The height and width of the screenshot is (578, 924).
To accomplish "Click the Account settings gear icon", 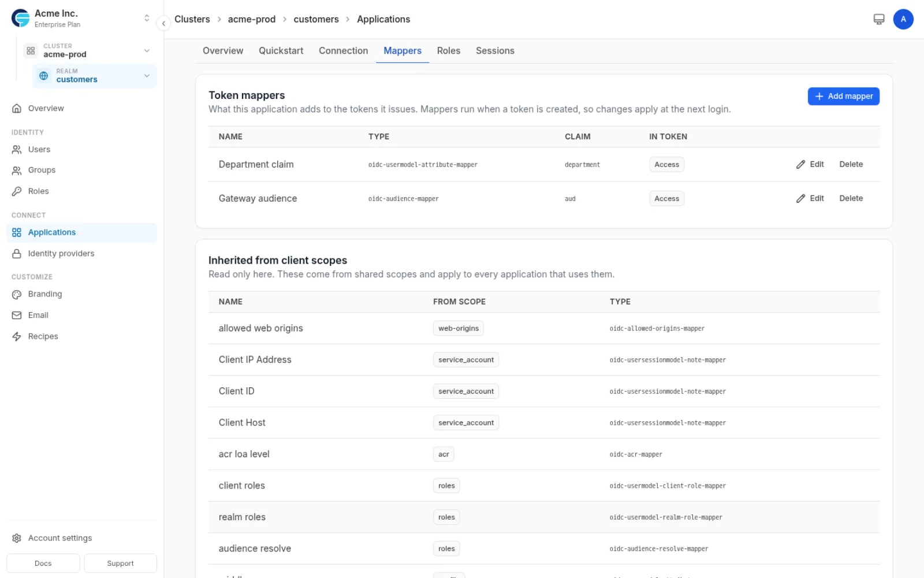I will [x=17, y=538].
